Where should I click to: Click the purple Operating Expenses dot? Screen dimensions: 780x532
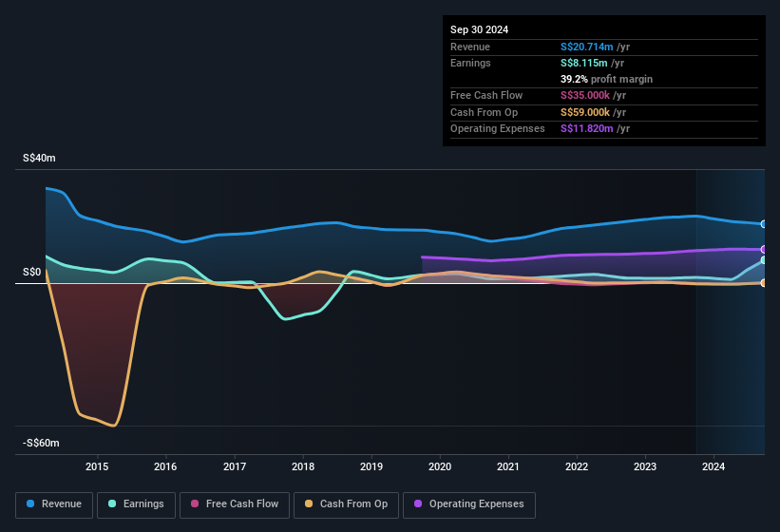pos(419,504)
